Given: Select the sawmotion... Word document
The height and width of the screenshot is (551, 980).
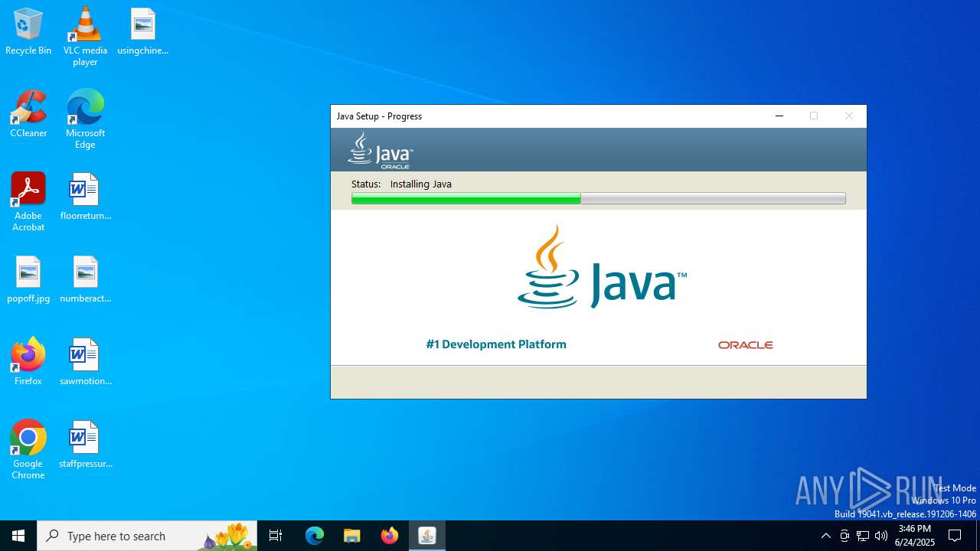Looking at the screenshot, I should click(85, 363).
